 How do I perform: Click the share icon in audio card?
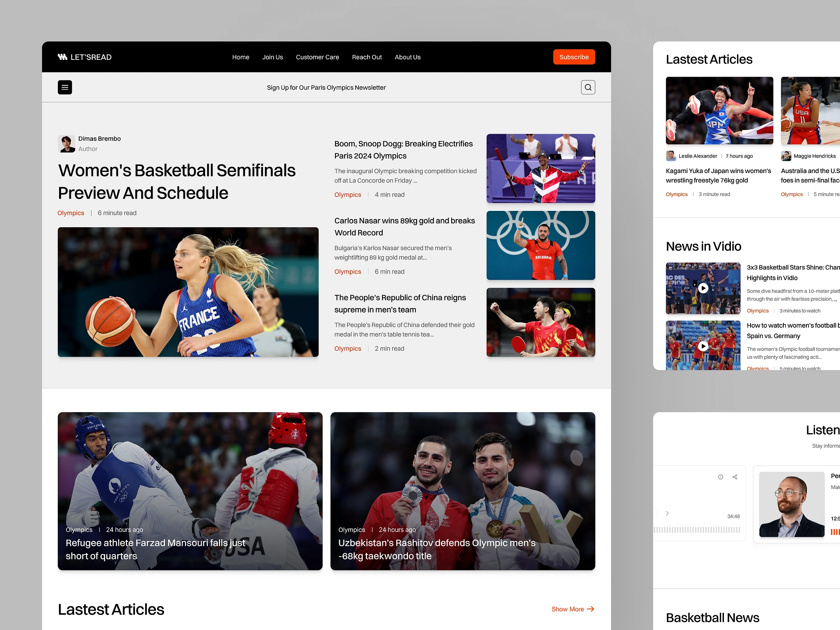pyautogui.click(x=735, y=477)
